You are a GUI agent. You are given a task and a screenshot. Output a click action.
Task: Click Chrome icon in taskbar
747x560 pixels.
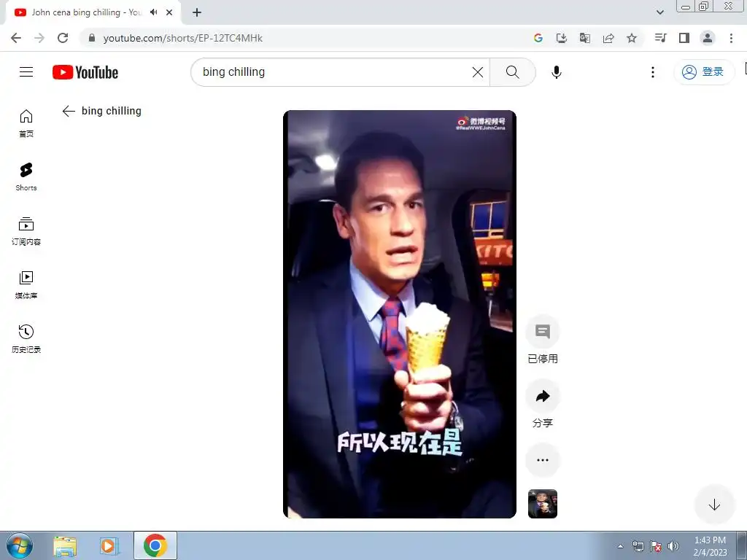[155, 545]
